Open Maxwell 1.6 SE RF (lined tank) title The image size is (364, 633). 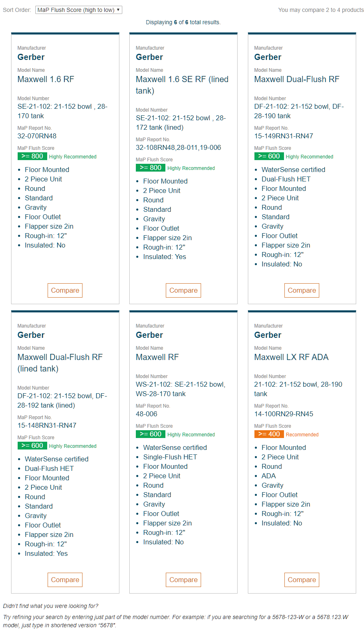coord(182,85)
